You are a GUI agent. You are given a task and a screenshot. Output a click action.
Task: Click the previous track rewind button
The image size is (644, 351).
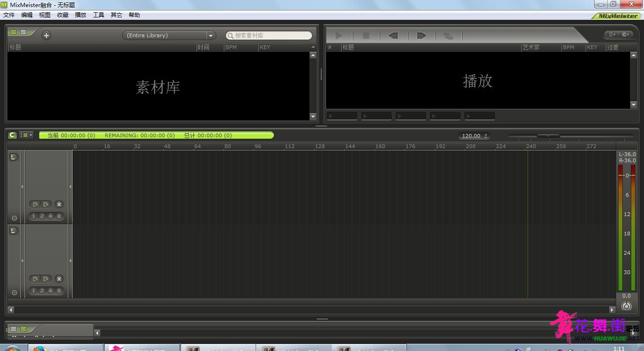[x=393, y=35]
